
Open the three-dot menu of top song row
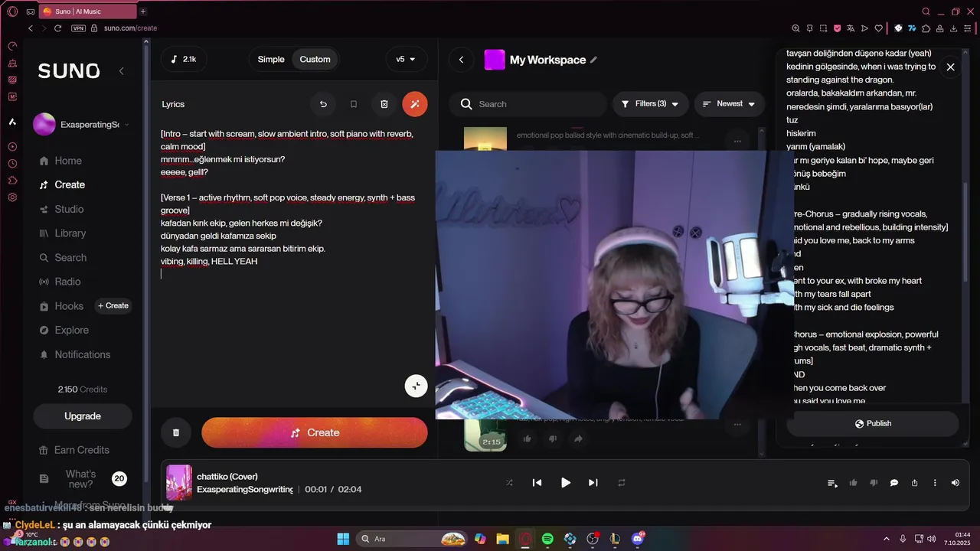(737, 141)
